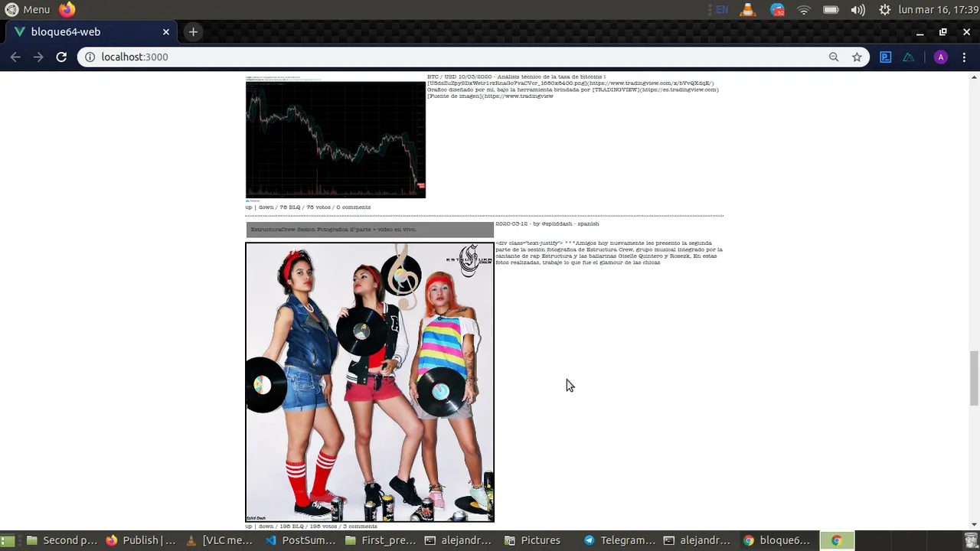The width and height of the screenshot is (980, 551).
Task: Click the BTC / USD post description text
Action: tap(573, 86)
